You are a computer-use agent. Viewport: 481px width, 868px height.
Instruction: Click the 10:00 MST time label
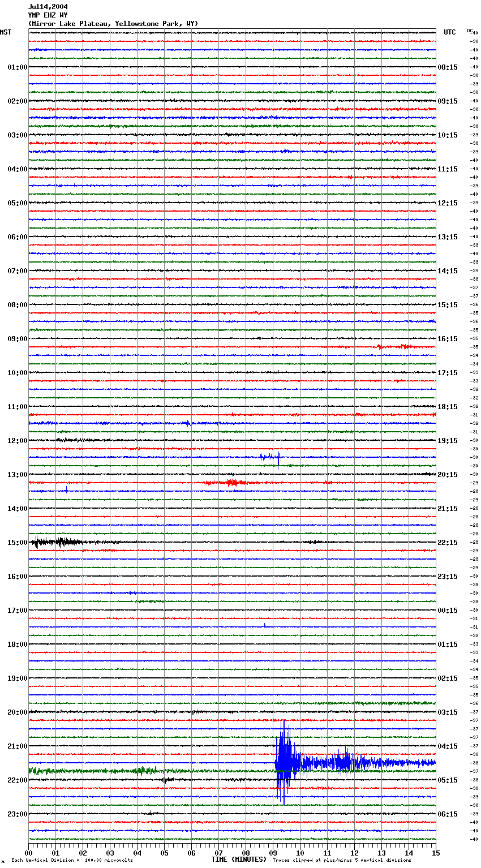tap(18, 373)
